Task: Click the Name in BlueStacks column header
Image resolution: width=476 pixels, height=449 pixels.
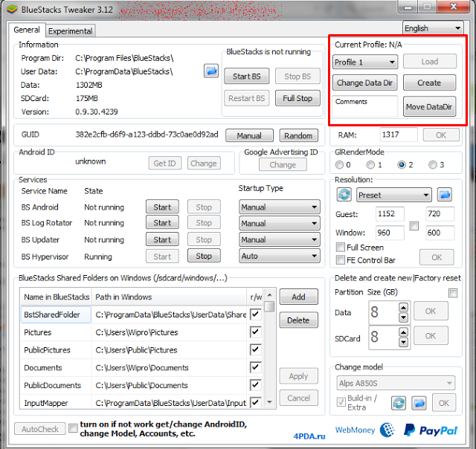Action: [x=57, y=297]
